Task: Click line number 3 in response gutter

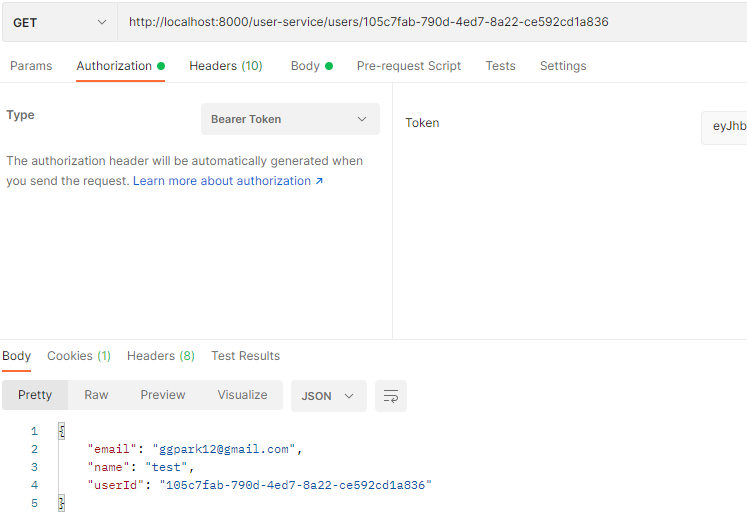Action: tap(34, 467)
